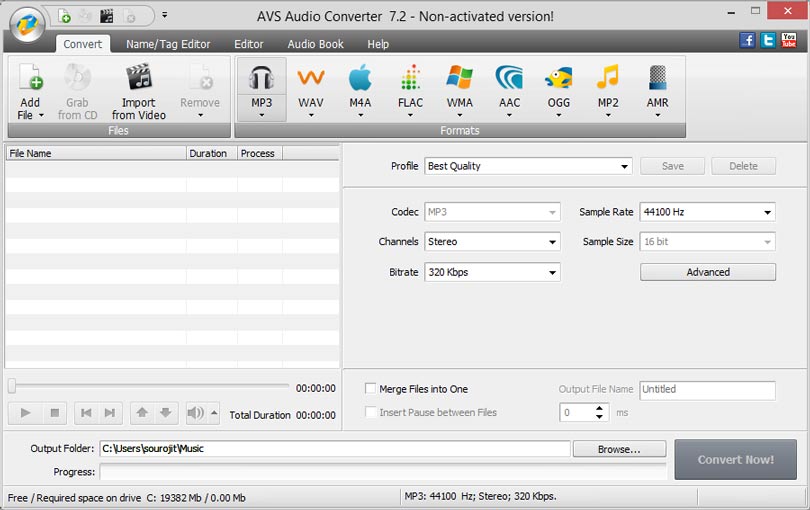The width and height of the screenshot is (810, 510).
Task: Select the AMR format icon
Action: point(658,78)
